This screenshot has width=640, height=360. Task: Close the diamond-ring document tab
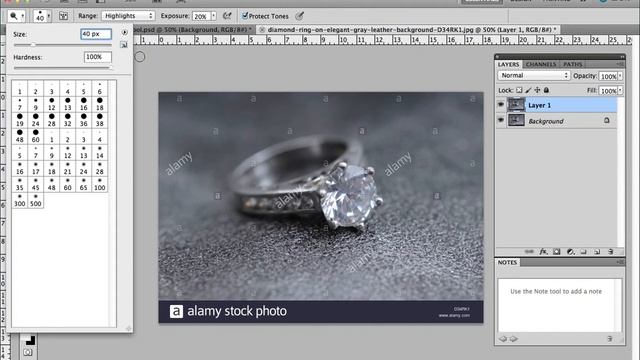tap(262, 30)
